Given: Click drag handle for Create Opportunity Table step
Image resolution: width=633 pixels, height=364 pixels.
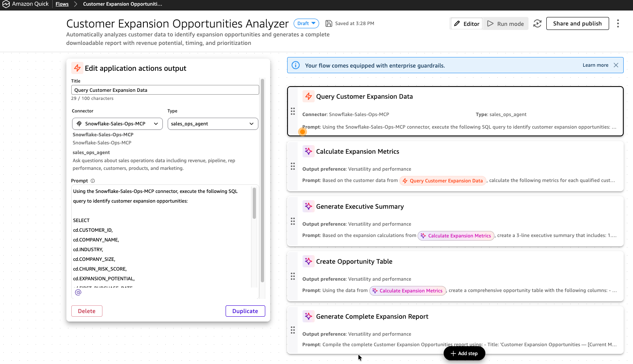Looking at the screenshot, I should (293, 276).
